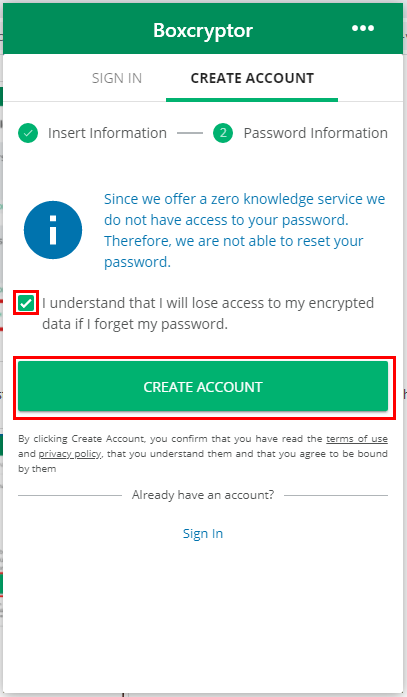Screen dimensions: 407x697
Task: Switch to the SIGN IN tab
Action: [117, 78]
